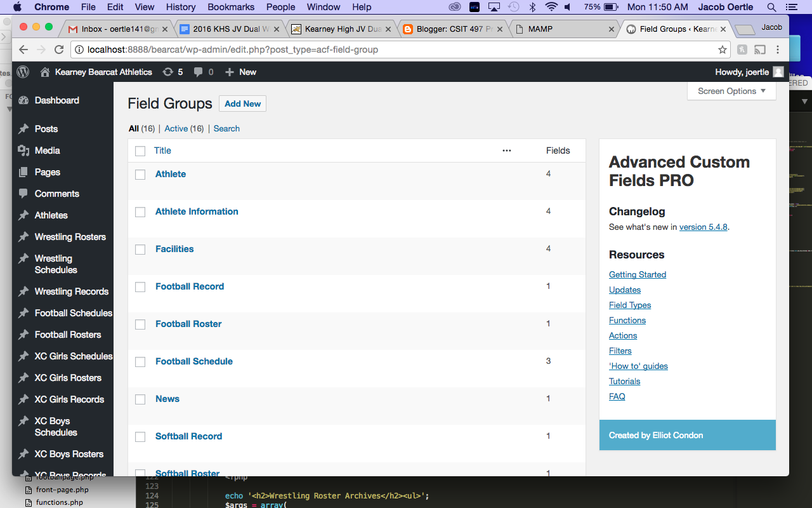The image size is (812, 508).
Task: Click the cast icon in Chrome toolbar
Action: click(x=759, y=50)
